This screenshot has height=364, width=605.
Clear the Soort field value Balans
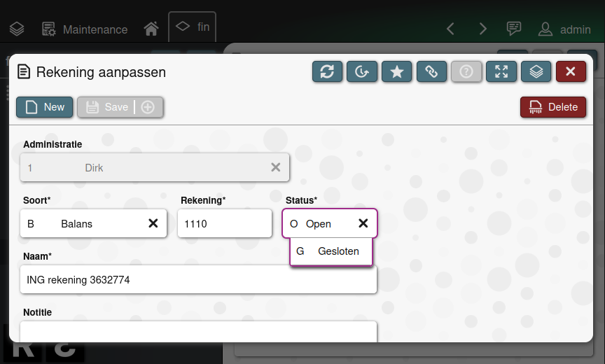153,223
